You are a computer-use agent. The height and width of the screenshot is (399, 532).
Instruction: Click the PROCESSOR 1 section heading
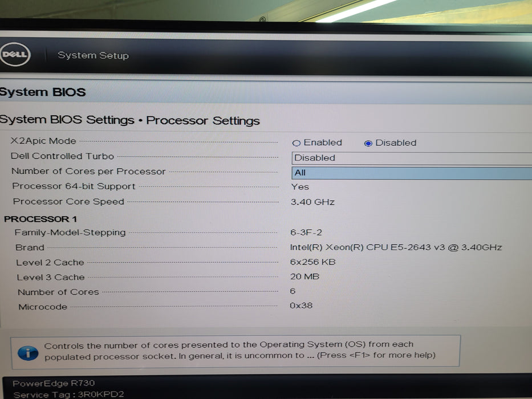[x=40, y=219]
